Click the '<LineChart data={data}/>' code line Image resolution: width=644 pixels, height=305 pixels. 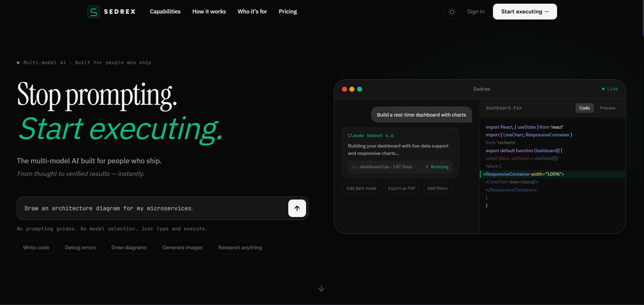point(512,182)
